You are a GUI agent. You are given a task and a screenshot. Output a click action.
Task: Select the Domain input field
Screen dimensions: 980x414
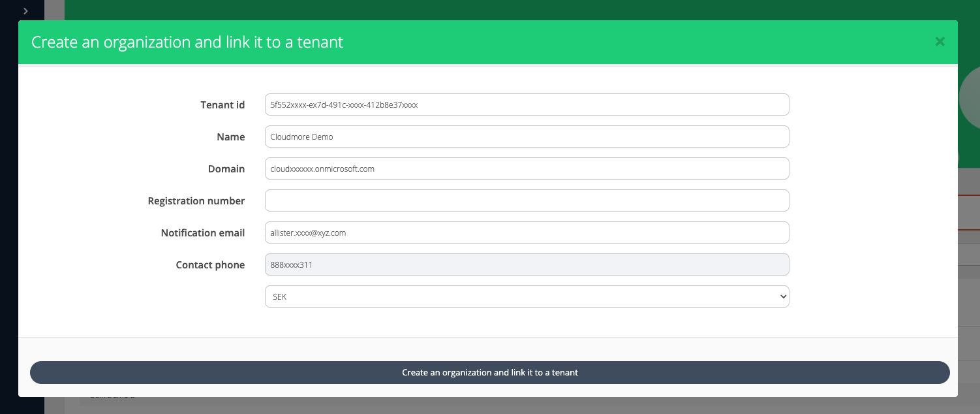(x=527, y=168)
